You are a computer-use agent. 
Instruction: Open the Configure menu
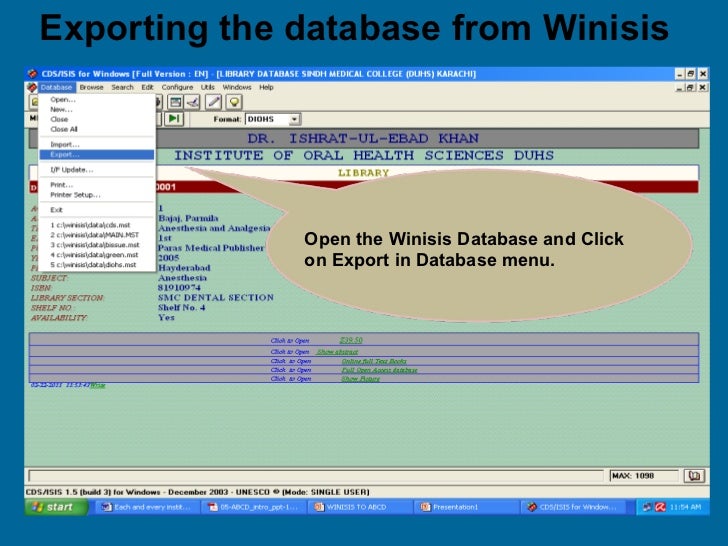tap(177, 87)
